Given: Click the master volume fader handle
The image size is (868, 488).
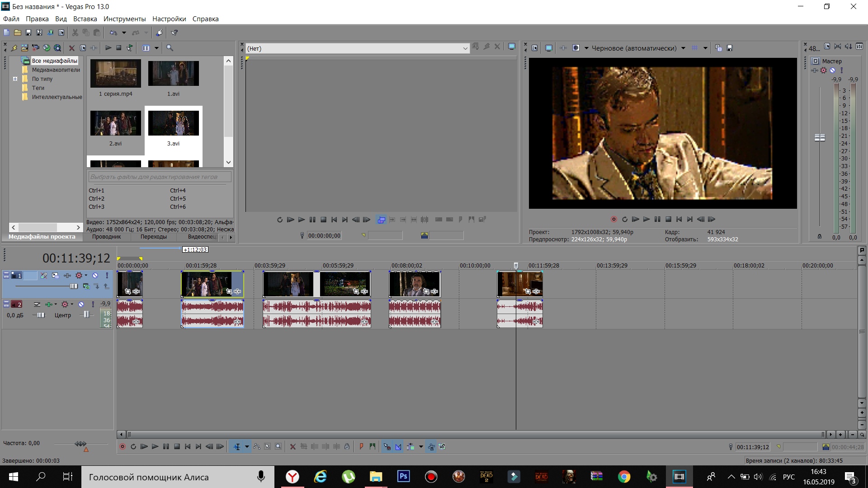Looking at the screenshot, I should (820, 137).
